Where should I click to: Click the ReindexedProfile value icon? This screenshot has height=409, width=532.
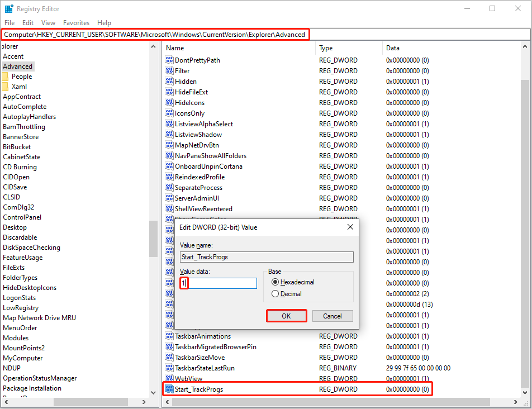(x=169, y=177)
